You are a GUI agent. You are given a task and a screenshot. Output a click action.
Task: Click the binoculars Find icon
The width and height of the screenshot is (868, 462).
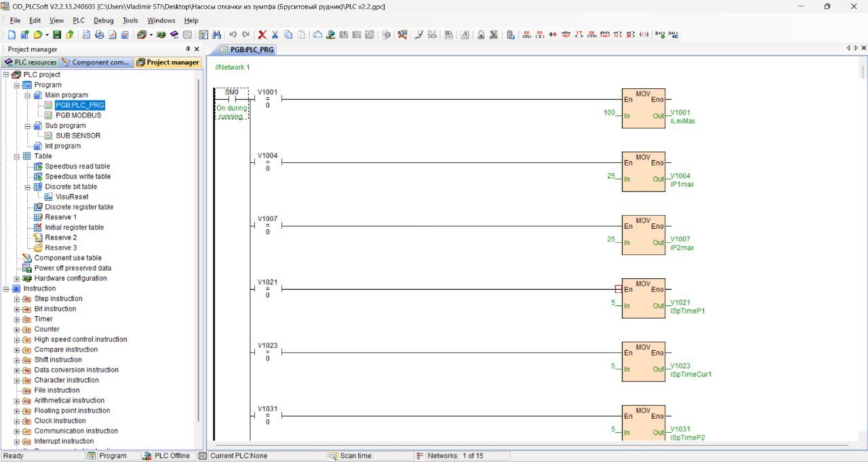[x=216, y=35]
